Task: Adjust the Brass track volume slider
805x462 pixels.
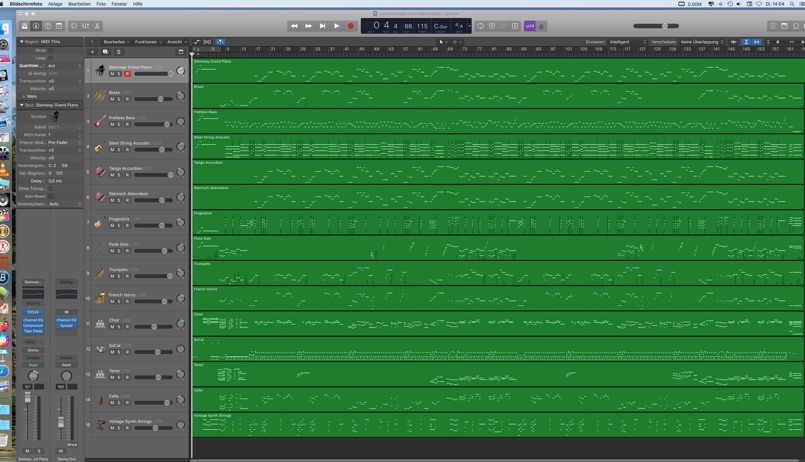Action: (x=154, y=99)
